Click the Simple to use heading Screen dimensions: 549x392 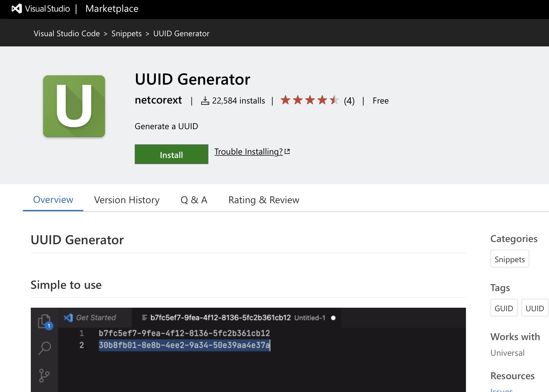66,285
